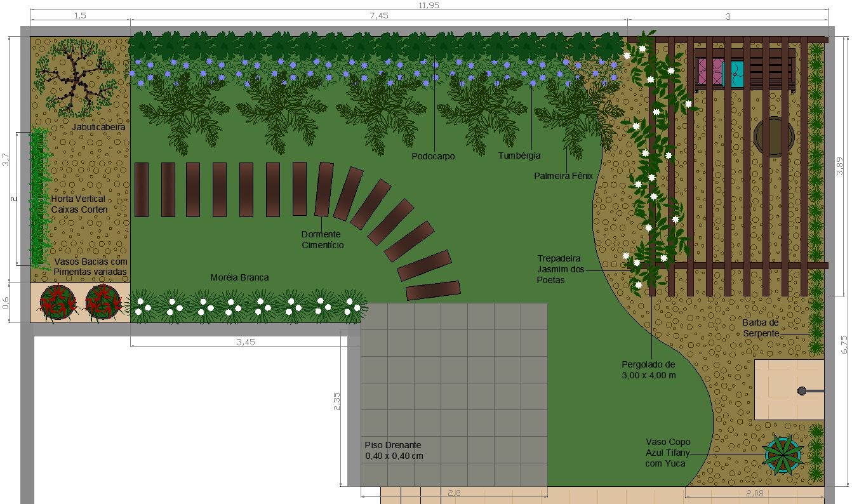Click the 7,45 dimension text
This screenshot has height=504, width=852.
click(x=378, y=16)
